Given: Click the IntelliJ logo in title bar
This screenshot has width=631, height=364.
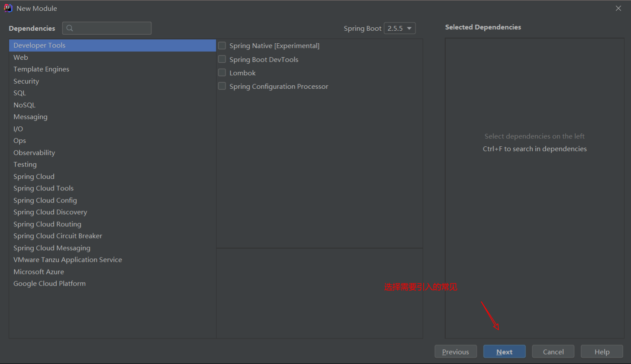Looking at the screenshot, I should pyautogui.click(x=8, y=8).
